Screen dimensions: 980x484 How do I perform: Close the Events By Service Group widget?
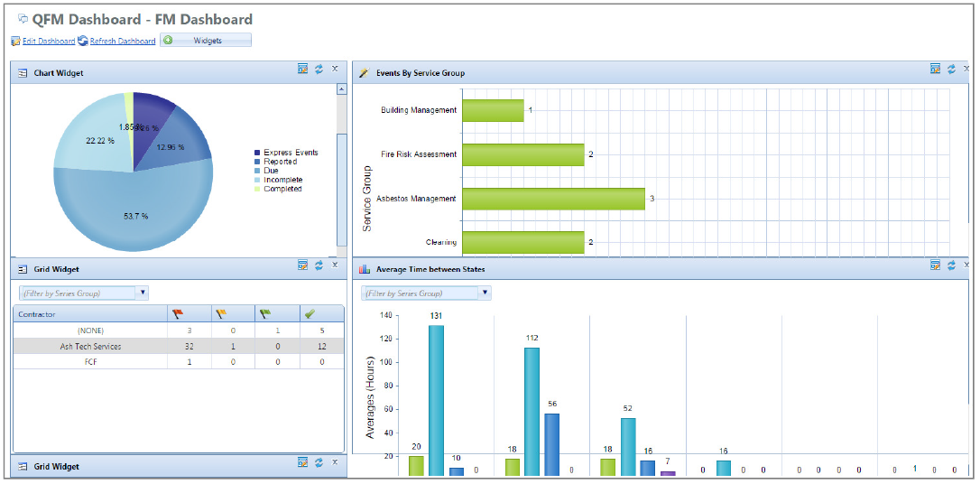tap(966, 69)
